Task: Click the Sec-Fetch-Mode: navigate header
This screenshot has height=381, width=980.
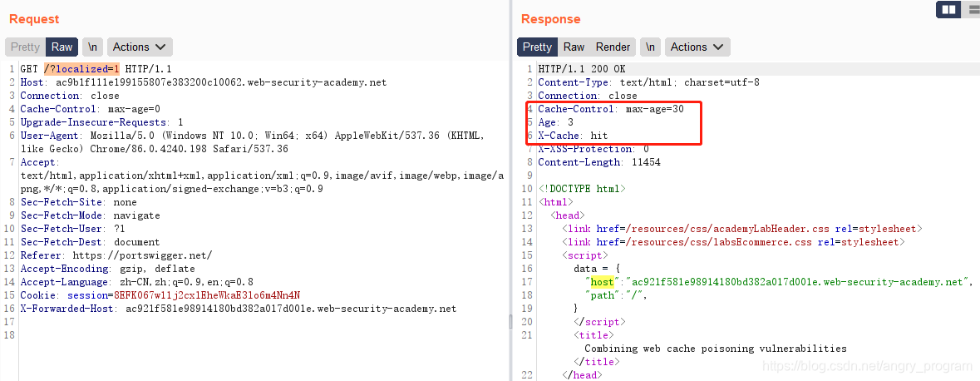Action: [90, 215]
